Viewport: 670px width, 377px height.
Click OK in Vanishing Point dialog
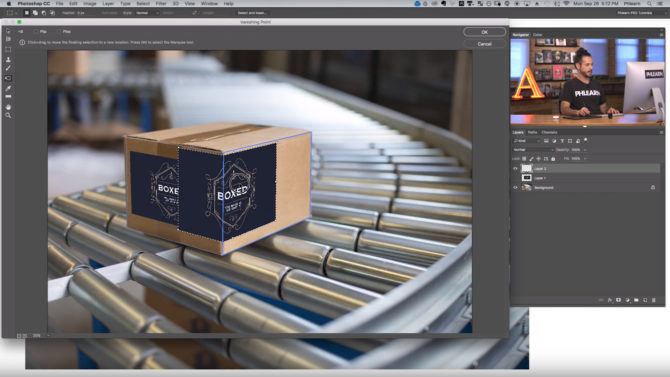click(485, 32)
